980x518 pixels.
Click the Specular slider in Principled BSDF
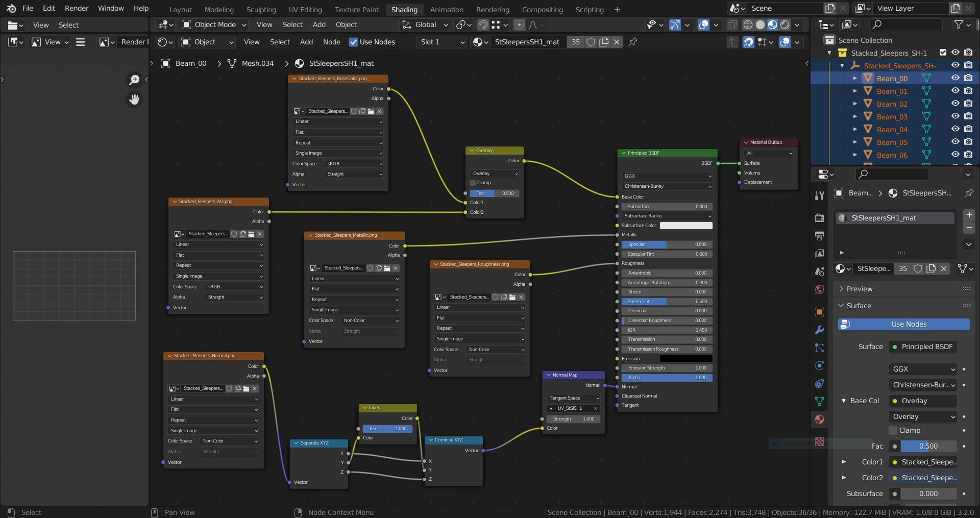pos(667,244)
